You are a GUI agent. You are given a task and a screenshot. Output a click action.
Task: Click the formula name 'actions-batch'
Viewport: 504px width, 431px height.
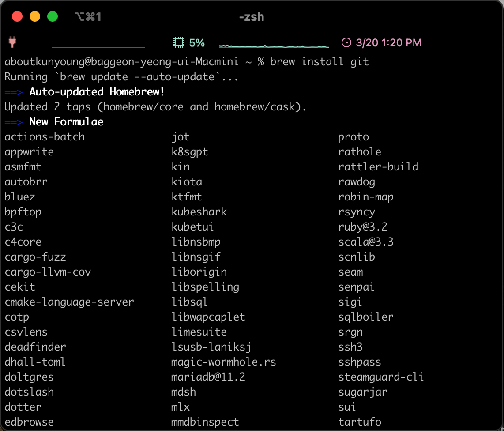tap(45, 137)
